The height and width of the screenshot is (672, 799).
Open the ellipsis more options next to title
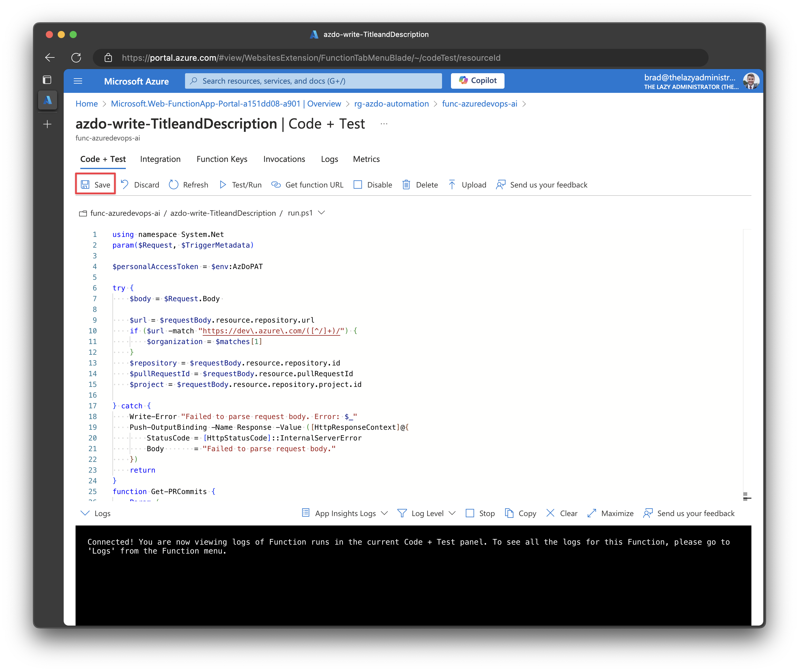pyautogui.click(x=384, y=124)
